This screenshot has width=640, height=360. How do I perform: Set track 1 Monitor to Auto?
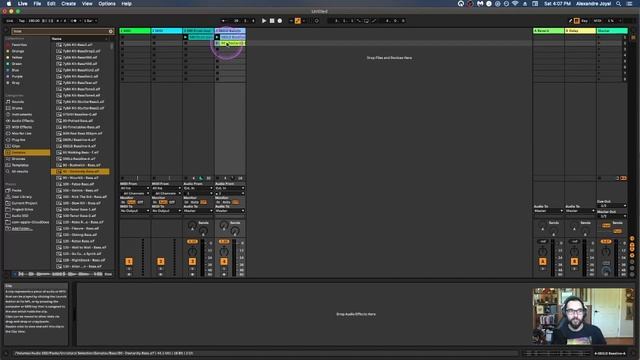[x=131, y=202]
